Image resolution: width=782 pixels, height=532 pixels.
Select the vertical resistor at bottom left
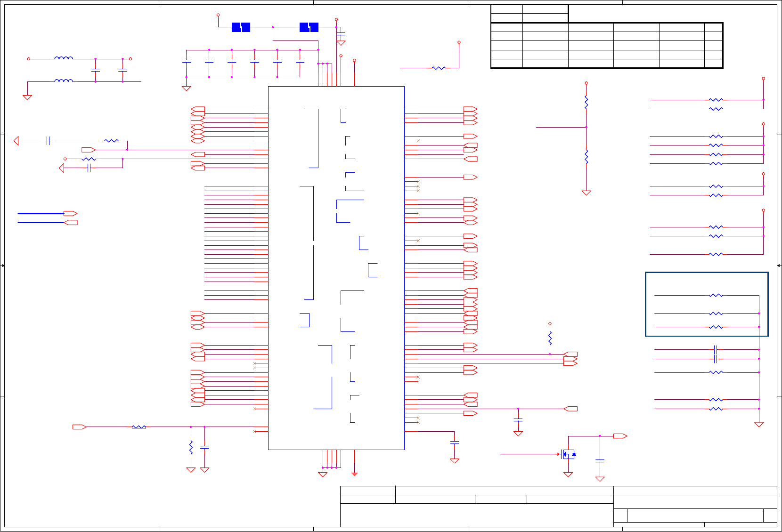pos(191,447)
